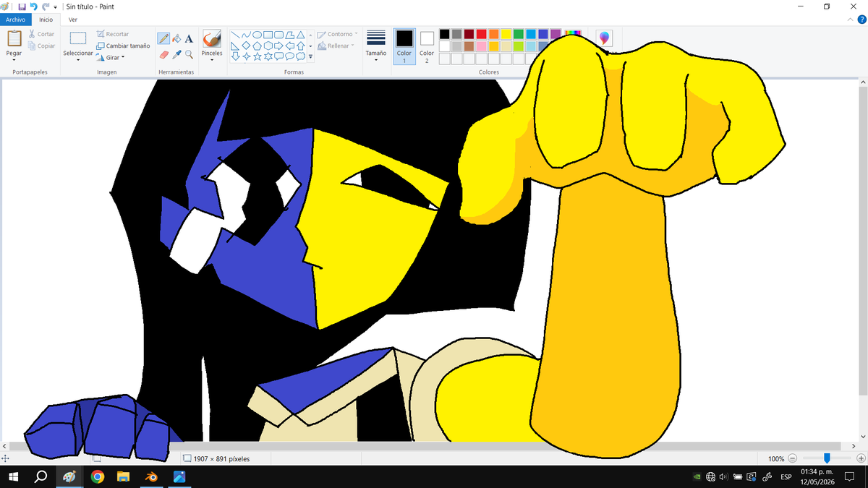
Task: Click the Save icon in quick access toolbar
Action: point(22,7)
